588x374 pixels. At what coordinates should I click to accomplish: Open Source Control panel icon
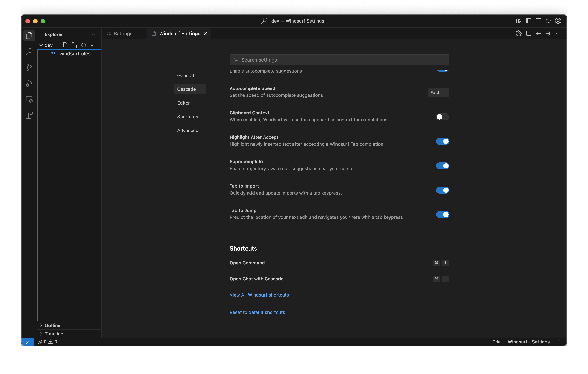click(29, 67)
